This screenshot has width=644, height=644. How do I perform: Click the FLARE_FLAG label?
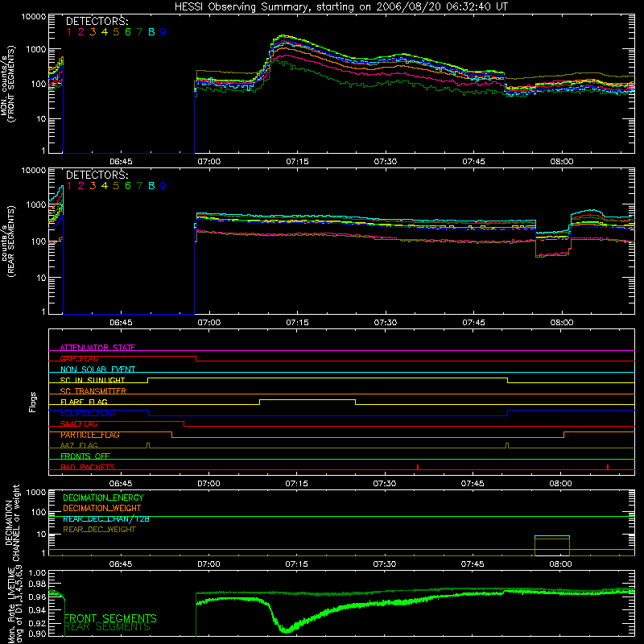click(84, 402)
